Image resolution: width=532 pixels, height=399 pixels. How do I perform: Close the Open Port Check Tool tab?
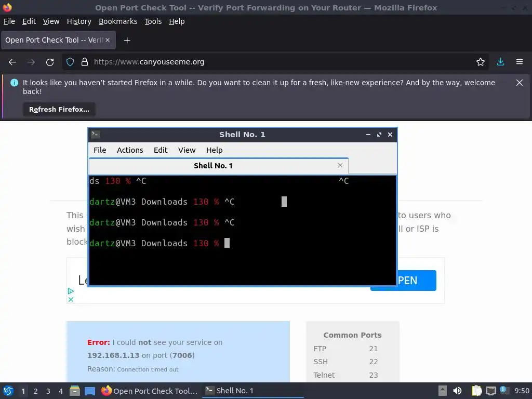pos(108,40)
